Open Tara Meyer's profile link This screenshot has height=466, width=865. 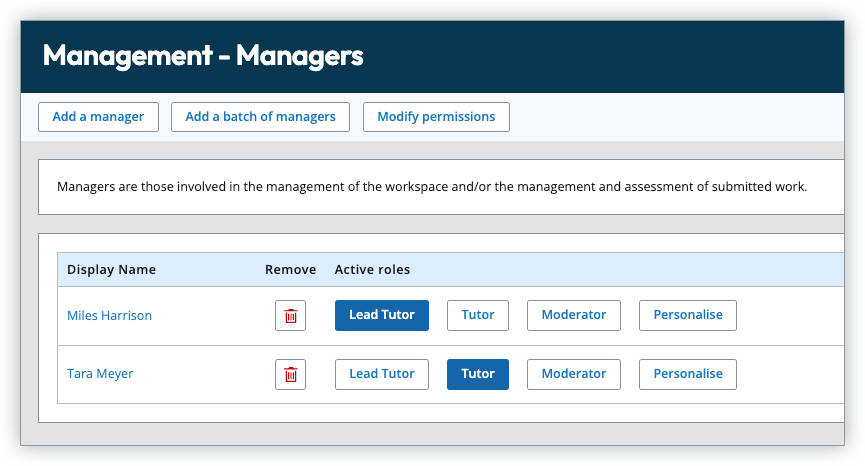point(100,374)
